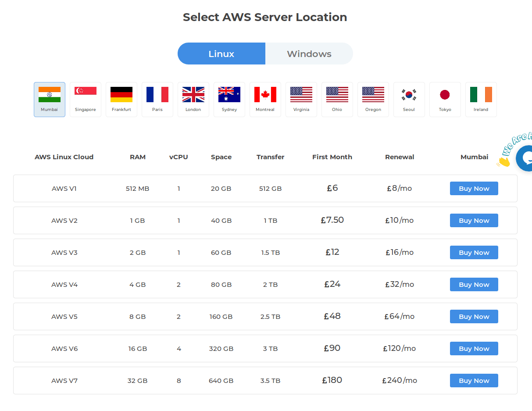Click the £10/mo renewal price
The height and width of the screenshot is (411, 532).
click(x=400, y=220)
